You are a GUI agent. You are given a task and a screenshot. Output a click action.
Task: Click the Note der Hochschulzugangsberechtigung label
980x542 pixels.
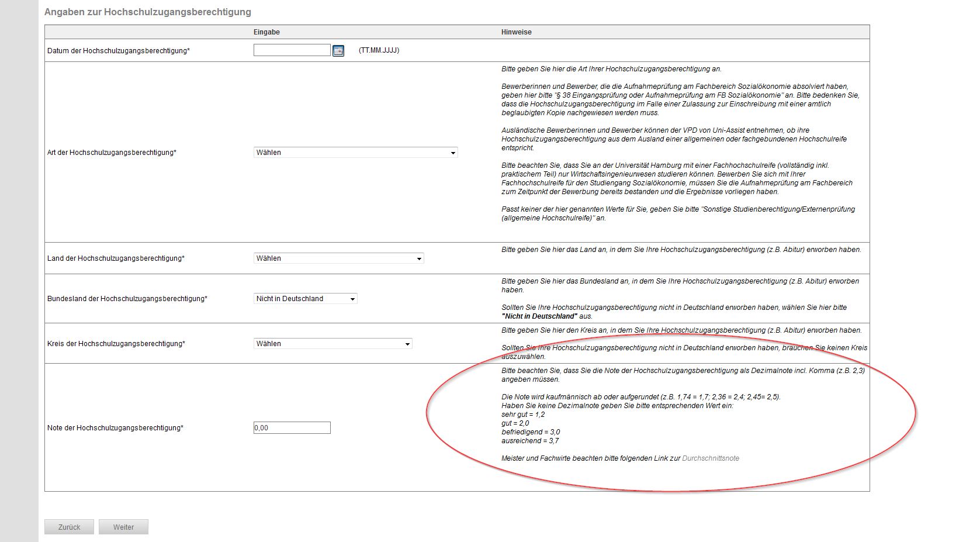116,427
